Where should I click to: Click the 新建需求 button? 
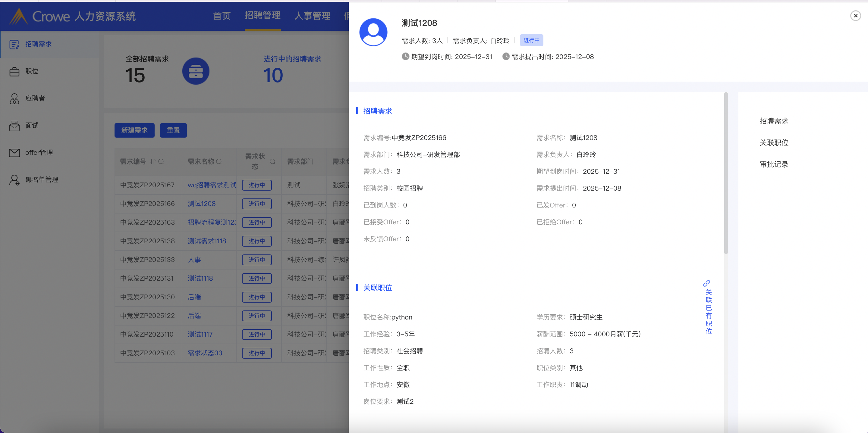[134, 130]
